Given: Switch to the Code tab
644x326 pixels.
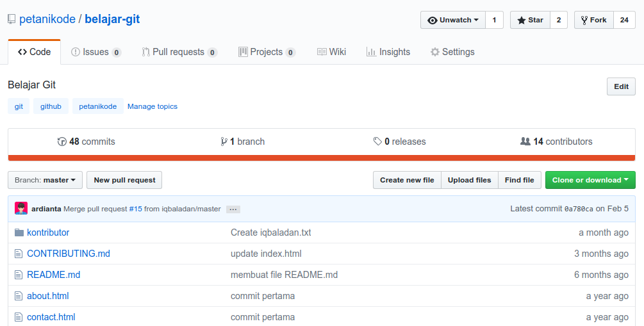Looking at the screenshot, I should [x=35, y=52].
